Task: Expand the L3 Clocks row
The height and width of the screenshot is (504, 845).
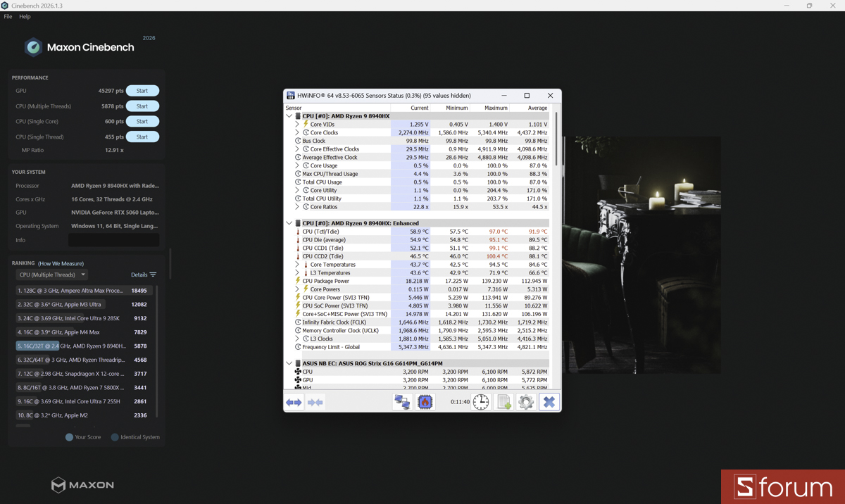Action: tap(297, 339)
